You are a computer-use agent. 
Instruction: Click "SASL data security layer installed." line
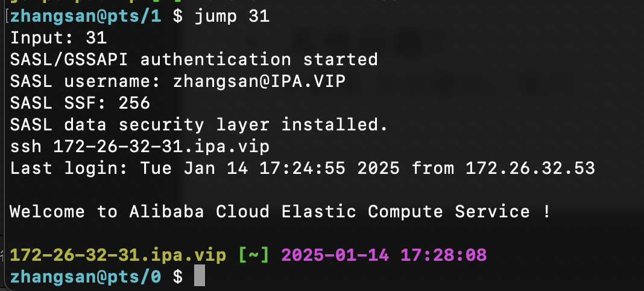click(x=199, y=125)
